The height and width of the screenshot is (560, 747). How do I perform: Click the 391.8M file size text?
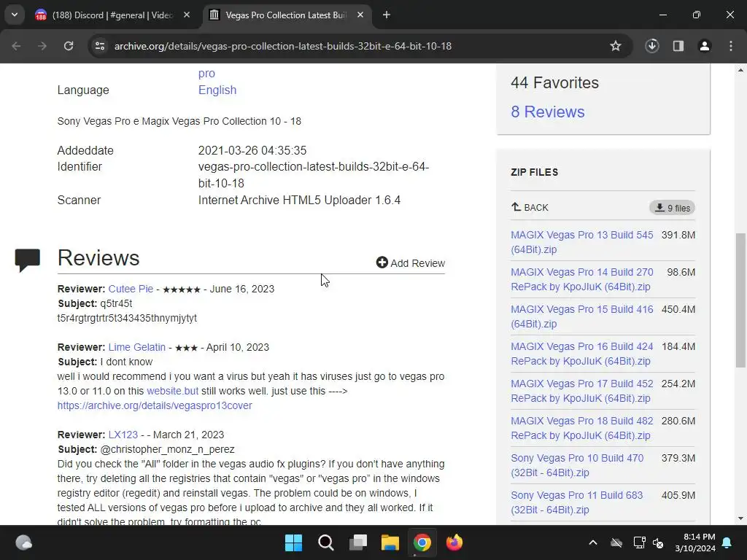point(678,236)
